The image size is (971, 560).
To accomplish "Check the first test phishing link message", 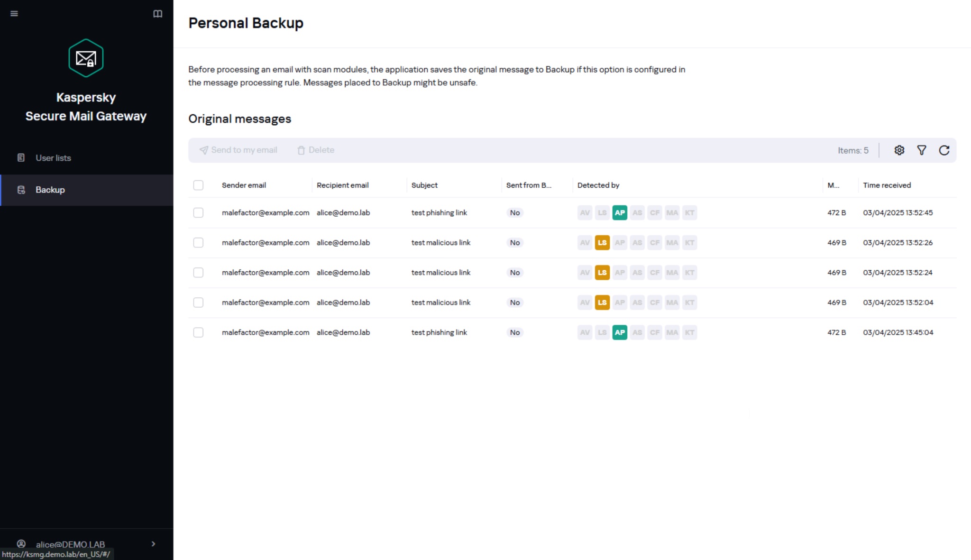I will (x=198, y=213).
